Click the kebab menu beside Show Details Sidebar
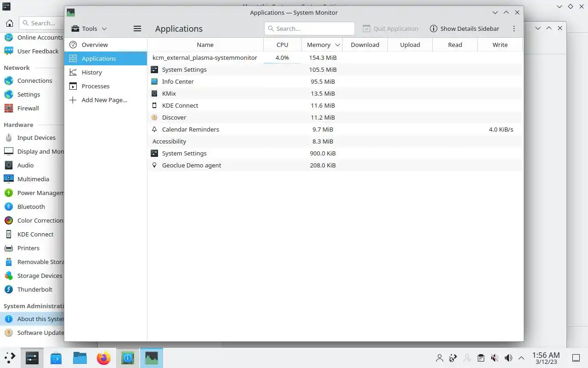Image resolution: width=588 pixels, height=368 pixels. 514,29
